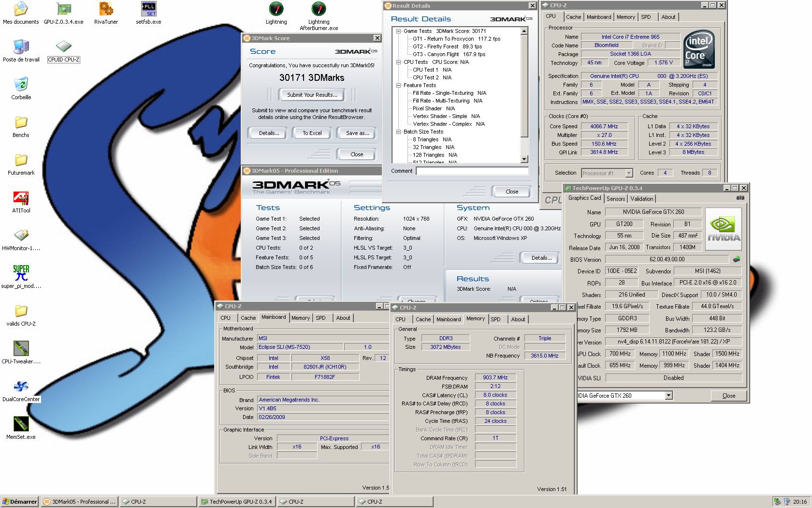Click Démarrer start button
This screenshot has width=812, height=508.
click(x=20, y=502)
